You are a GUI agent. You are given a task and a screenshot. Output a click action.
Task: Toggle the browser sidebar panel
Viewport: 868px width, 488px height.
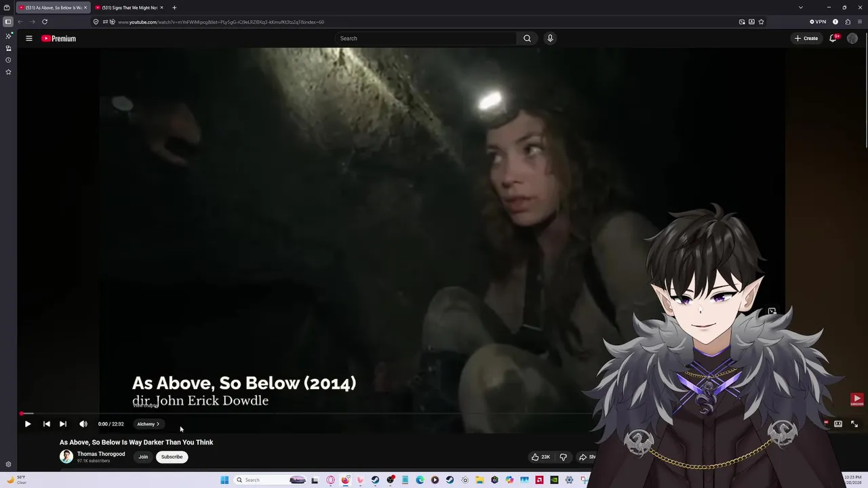pos(7,22)
